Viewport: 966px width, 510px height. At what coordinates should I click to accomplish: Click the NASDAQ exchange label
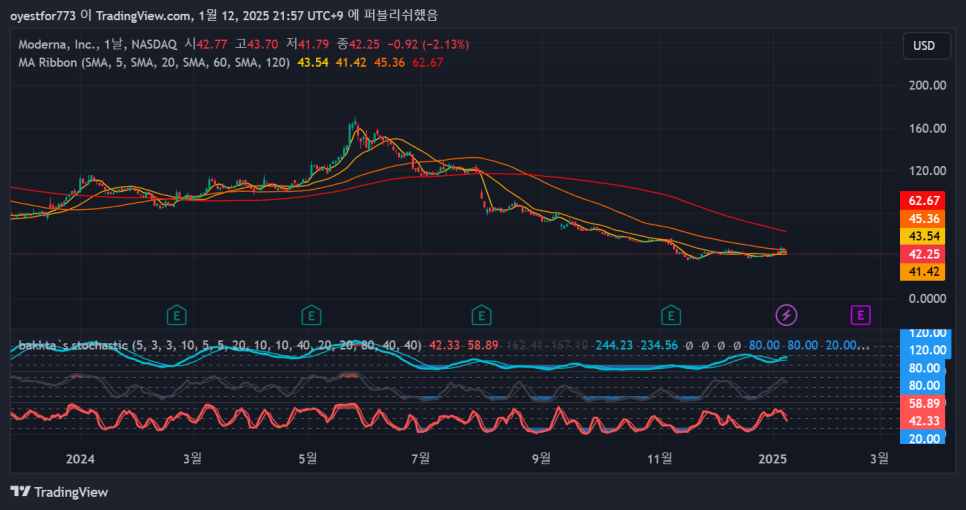(154, 44)
